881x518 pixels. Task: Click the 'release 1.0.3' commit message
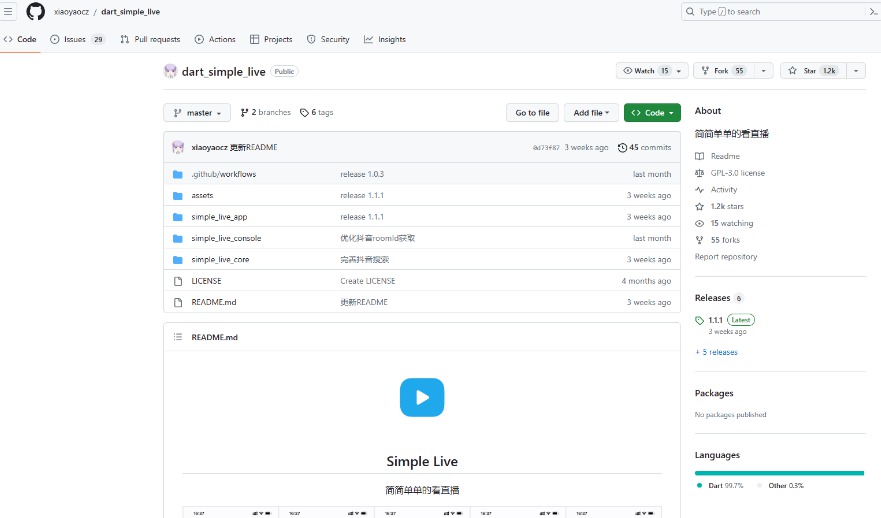362,174
